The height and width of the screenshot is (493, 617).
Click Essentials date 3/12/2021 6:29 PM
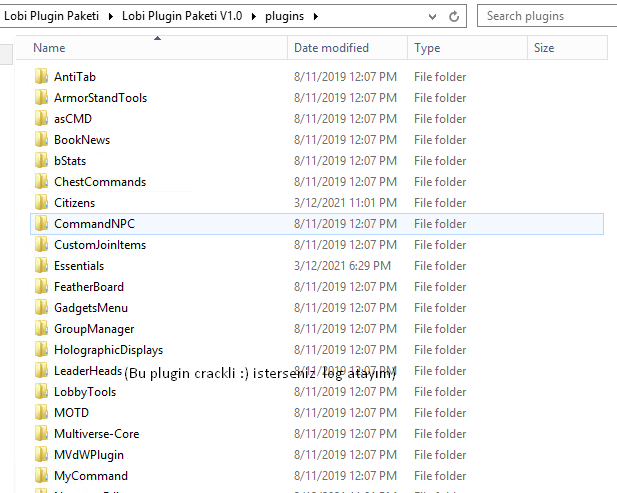(x=342, y=266)
